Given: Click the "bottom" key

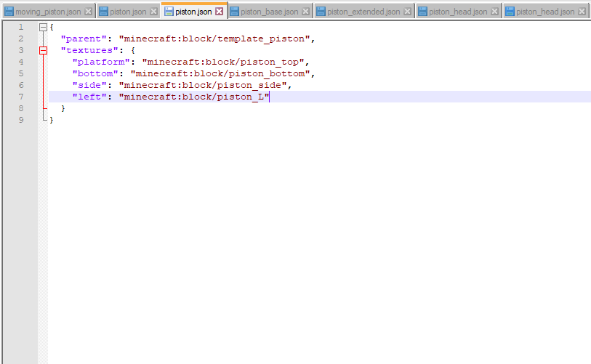Looking at the screenshot, I should point(95,73).
